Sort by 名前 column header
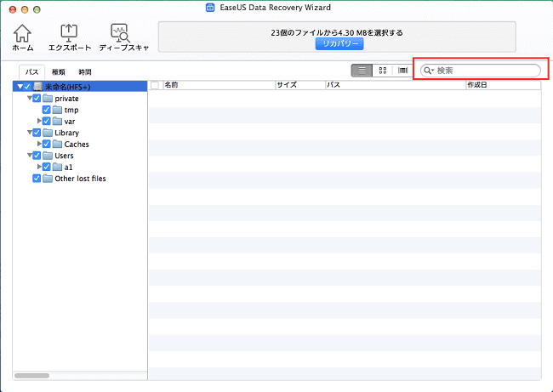Viewport: 553px width, 392px height. pyautogui.click(x=219, y=85)
